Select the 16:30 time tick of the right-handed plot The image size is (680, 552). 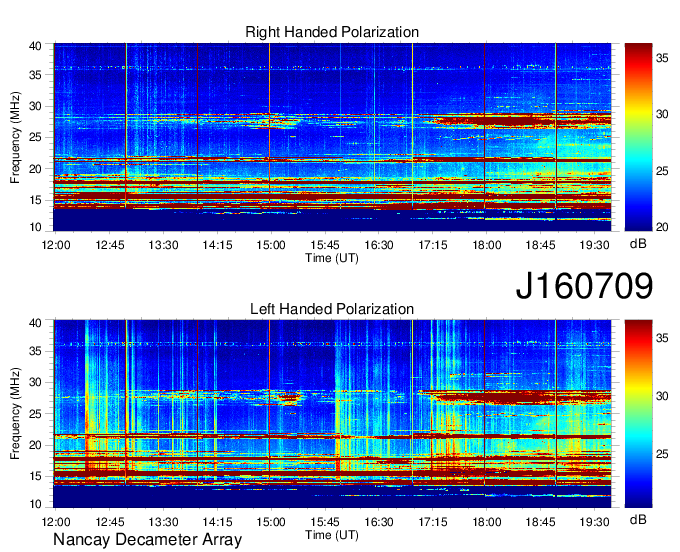[379, 245]
